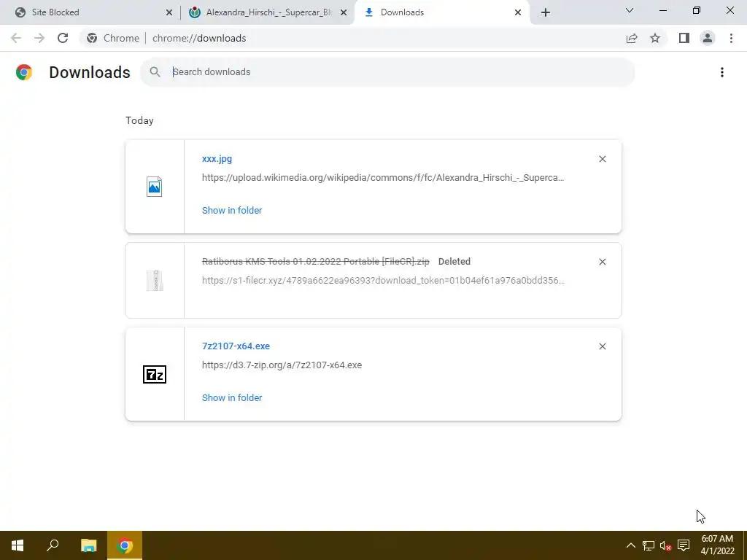
Task: Open File Explorer from taskbar
Action: [x=88, y=545]
